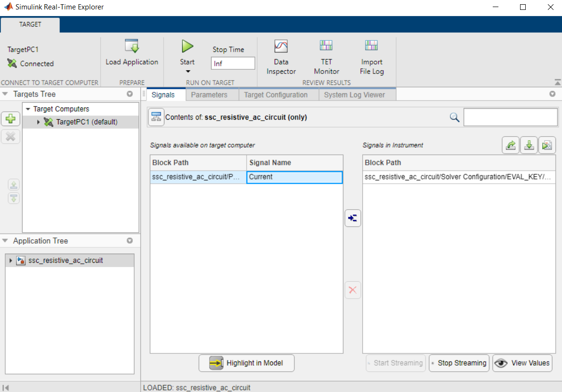Add selected signal to instrument with arrow button
The image size is (562, 392).
coord(352,218)
